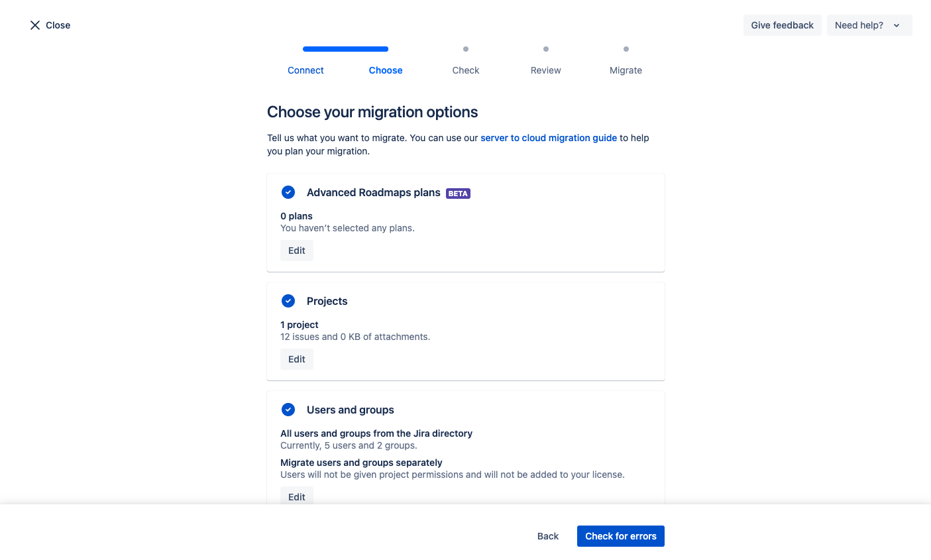The image size is (931, 560).
Task: Go to the Connect step
Action: (305, 70)
